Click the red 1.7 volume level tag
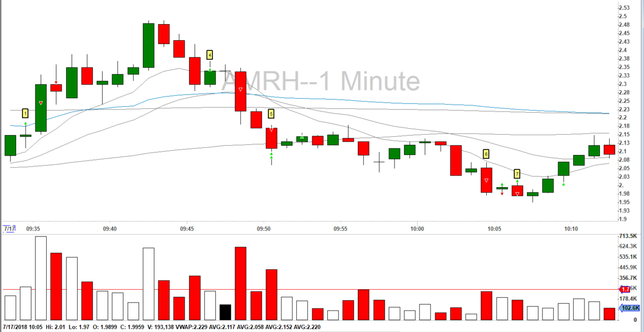 (625, 289)
